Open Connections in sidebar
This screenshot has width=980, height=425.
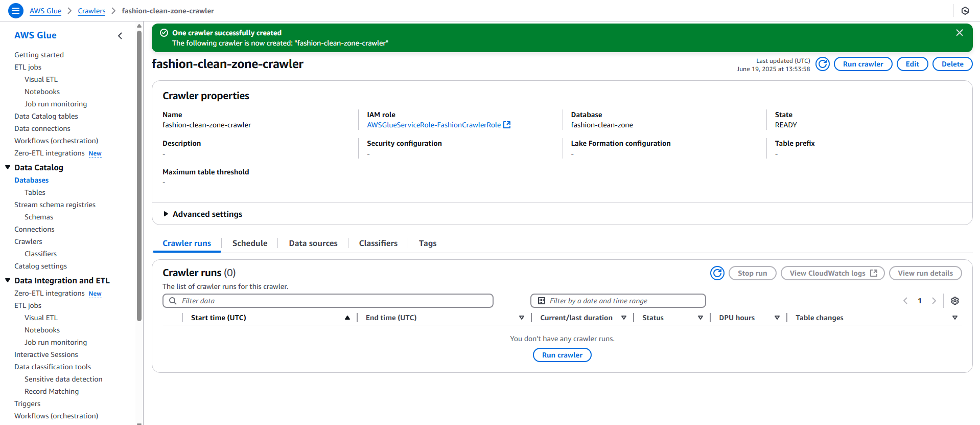[34, 229]
